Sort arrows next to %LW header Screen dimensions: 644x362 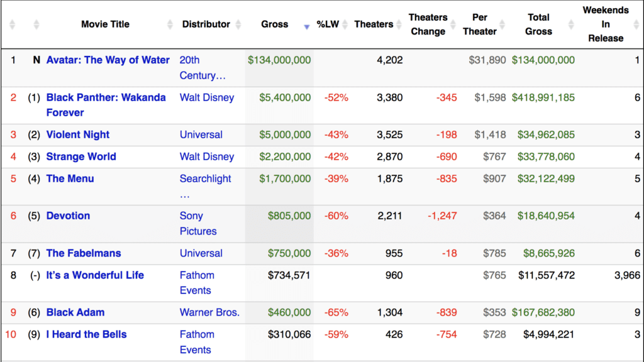[x=345, y=25]
